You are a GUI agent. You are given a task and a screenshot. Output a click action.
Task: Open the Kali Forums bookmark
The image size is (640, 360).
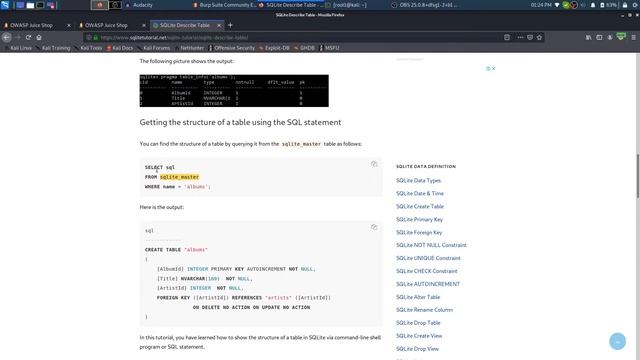(154, 48)
